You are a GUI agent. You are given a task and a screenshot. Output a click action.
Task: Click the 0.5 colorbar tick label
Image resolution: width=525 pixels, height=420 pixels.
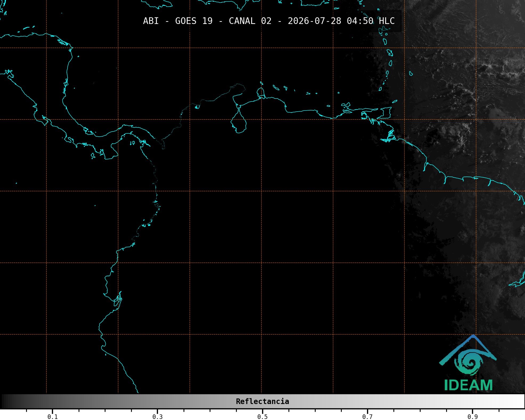pos(262,417)
